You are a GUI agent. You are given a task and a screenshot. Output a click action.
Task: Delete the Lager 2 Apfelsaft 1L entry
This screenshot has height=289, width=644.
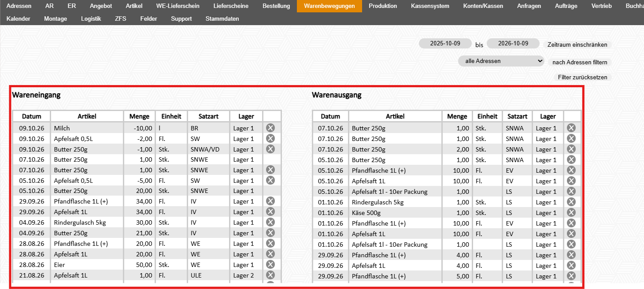pyautogui.click(x=270, y=275)
